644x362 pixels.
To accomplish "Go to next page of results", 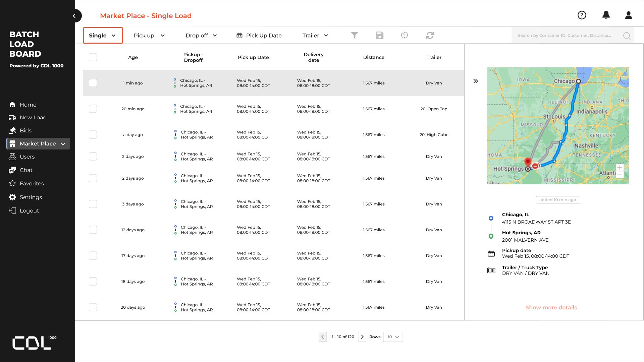I will (362, 337).
